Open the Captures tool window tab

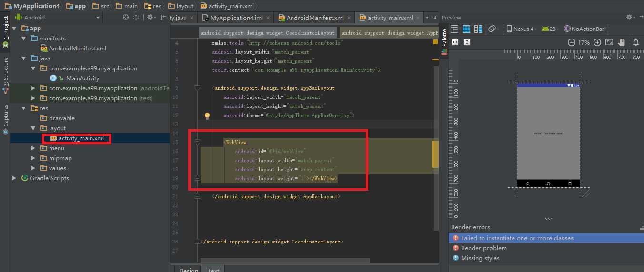tap(5, 118)
